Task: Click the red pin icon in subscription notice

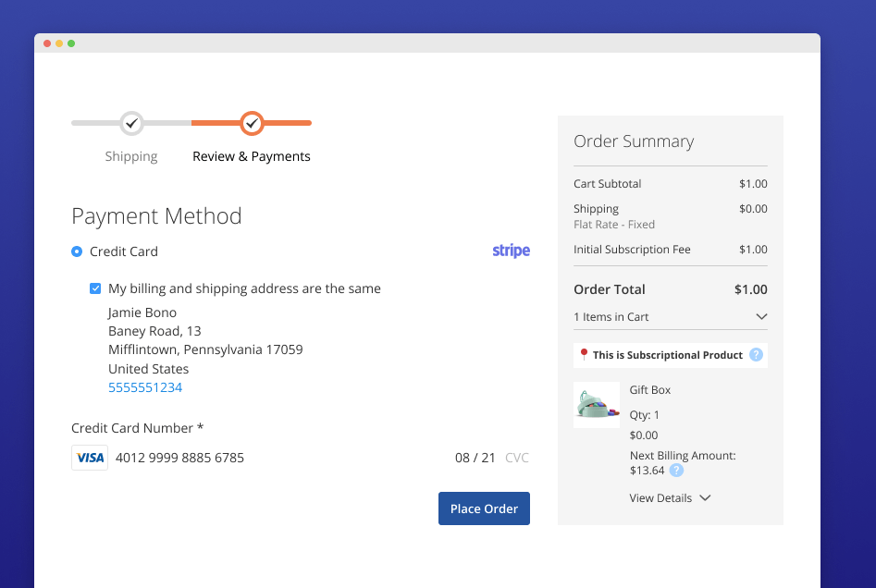Action: [584, 355]
